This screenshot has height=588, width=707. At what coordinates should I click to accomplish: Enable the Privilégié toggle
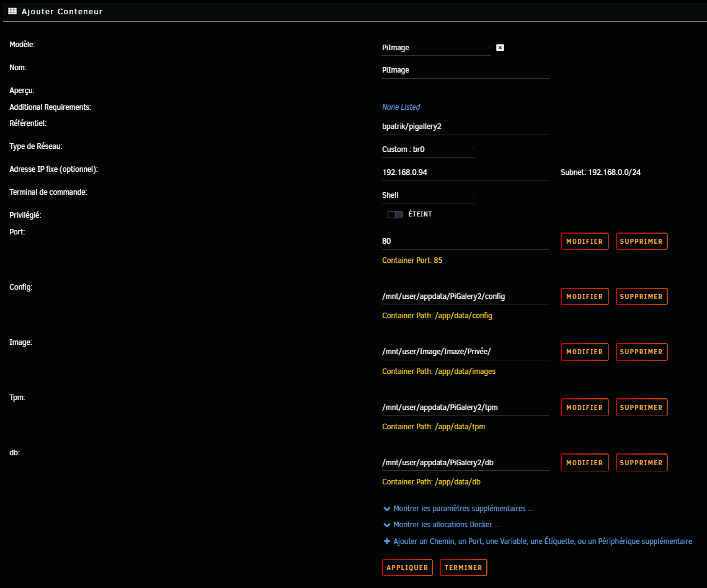pyautogui.click(x=395, y=214)
